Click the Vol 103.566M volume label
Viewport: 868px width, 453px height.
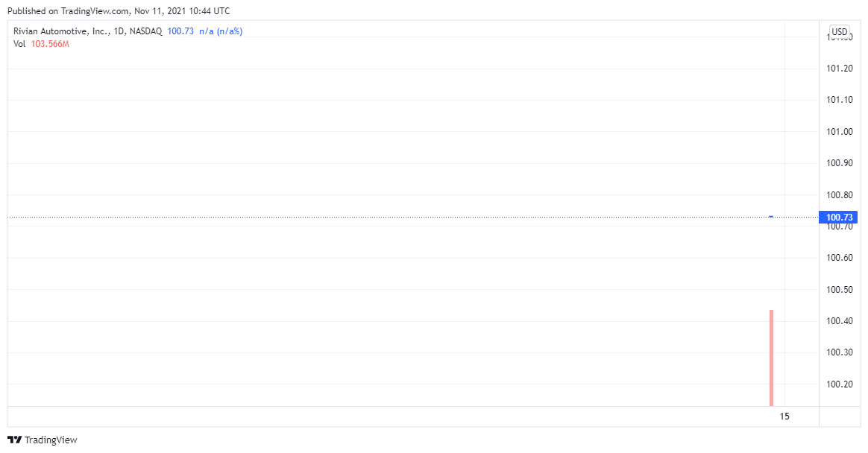pyautogui.click(x=41, y=44)
